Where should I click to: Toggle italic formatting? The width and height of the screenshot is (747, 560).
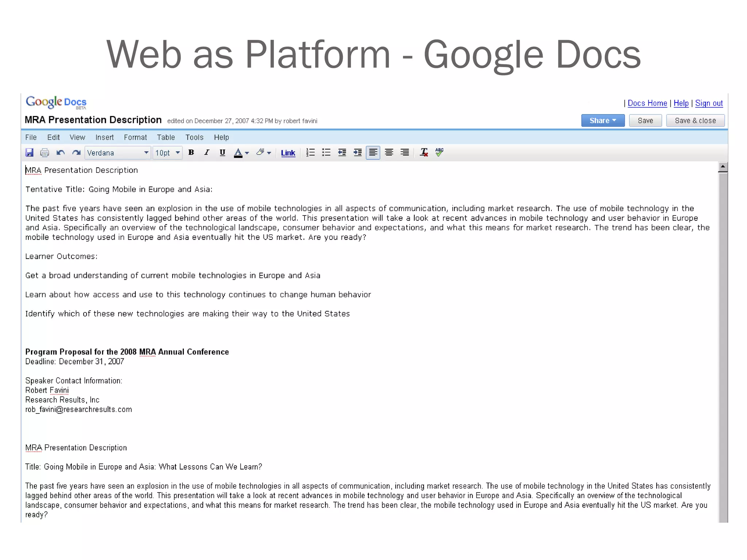coord(207,152)
